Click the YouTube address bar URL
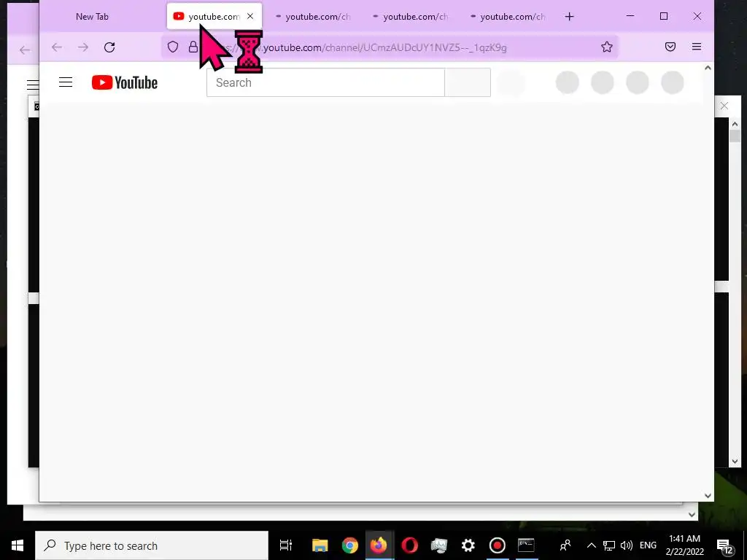This screenshot has height=560, width=747. click(x=384, y=47)
